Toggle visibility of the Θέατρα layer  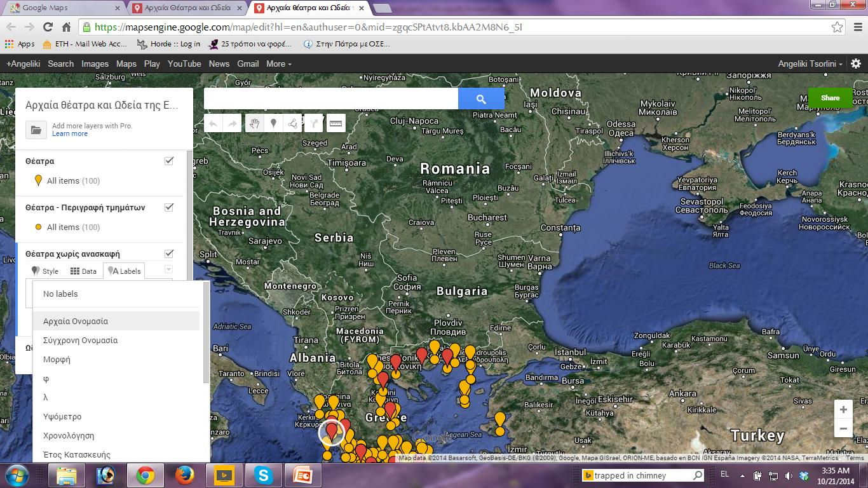pos(169,161)
